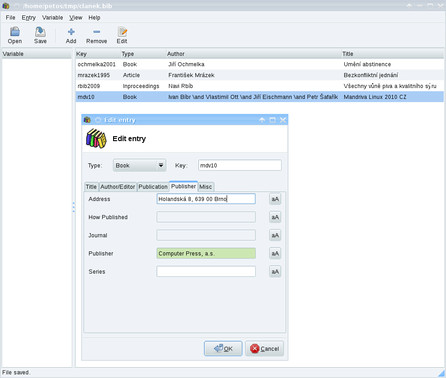Click title Bezkonfliktní jednání

tap(371, 75)
